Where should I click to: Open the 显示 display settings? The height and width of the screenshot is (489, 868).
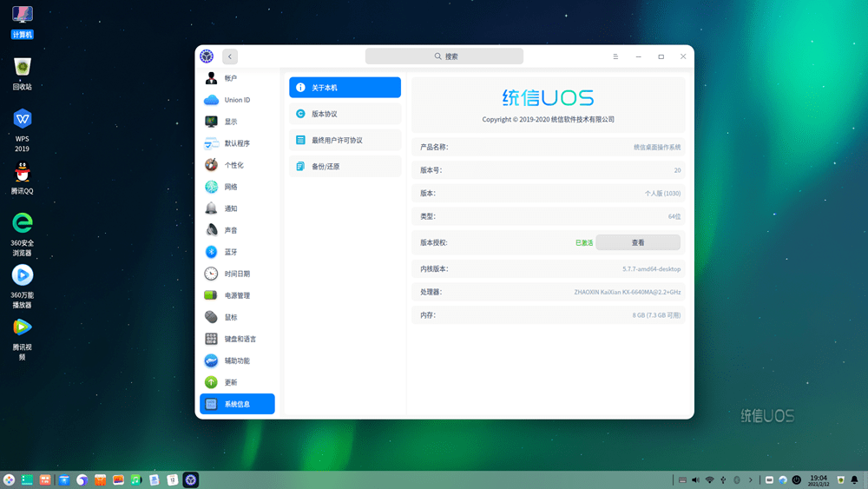tap(237, 122)
